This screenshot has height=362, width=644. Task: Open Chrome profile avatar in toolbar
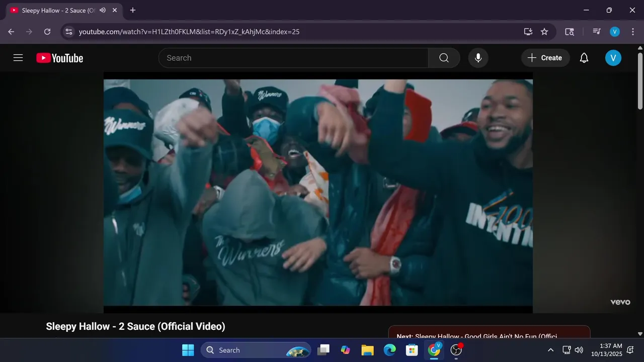pos(615,32)
